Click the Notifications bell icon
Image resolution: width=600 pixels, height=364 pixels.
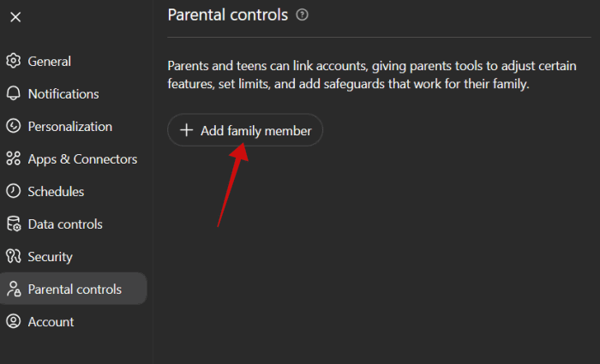tap(13, 93)
